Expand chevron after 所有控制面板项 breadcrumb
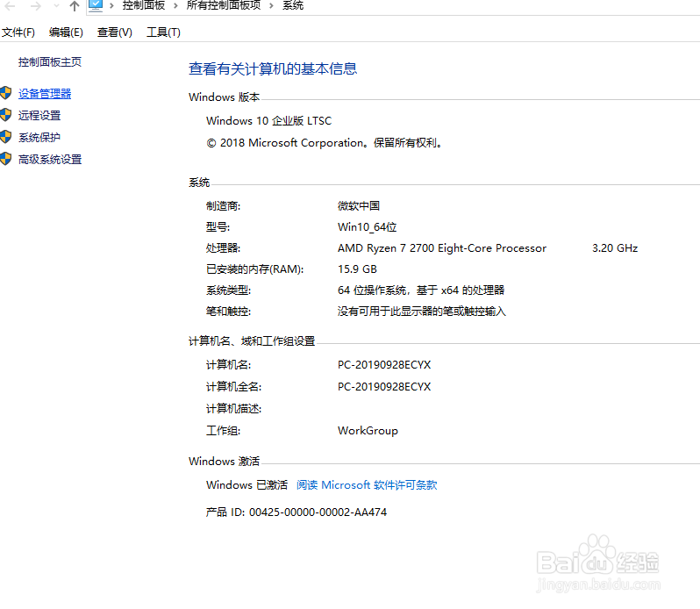The image size is (700, 609). click(x=271, y=6)
